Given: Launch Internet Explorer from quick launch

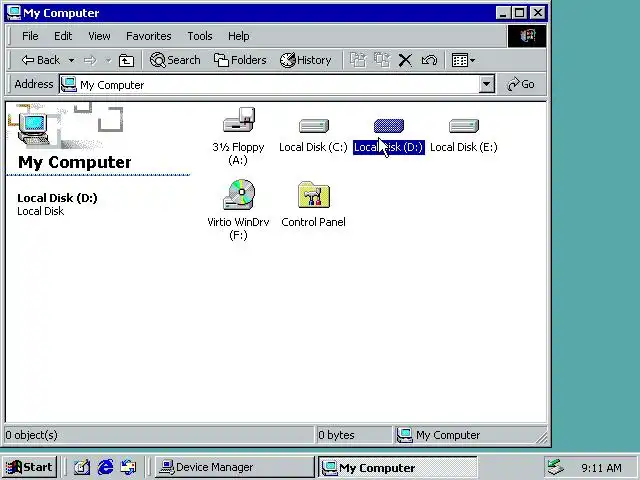Looking at the screenshot, I should [x=105, y=467].
